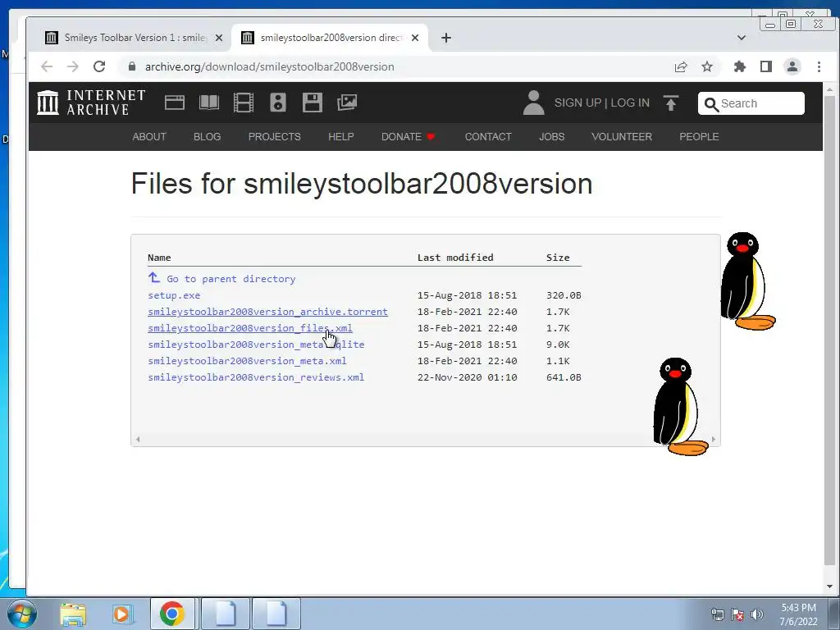This screenshot has height=630, width=840.
Task: Open smileystoolbar2008version_reviews.xml link
Action: click(x=256, y=377)
